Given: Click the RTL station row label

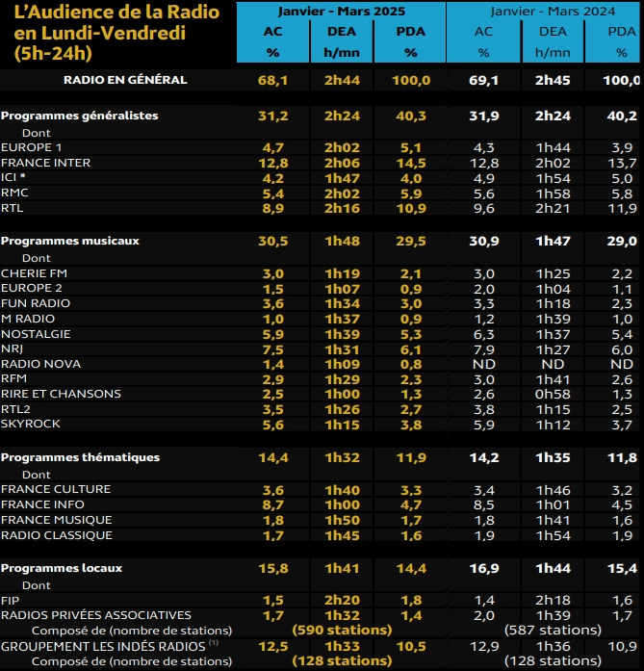Looking at the screenshot, I should point(13,208).
